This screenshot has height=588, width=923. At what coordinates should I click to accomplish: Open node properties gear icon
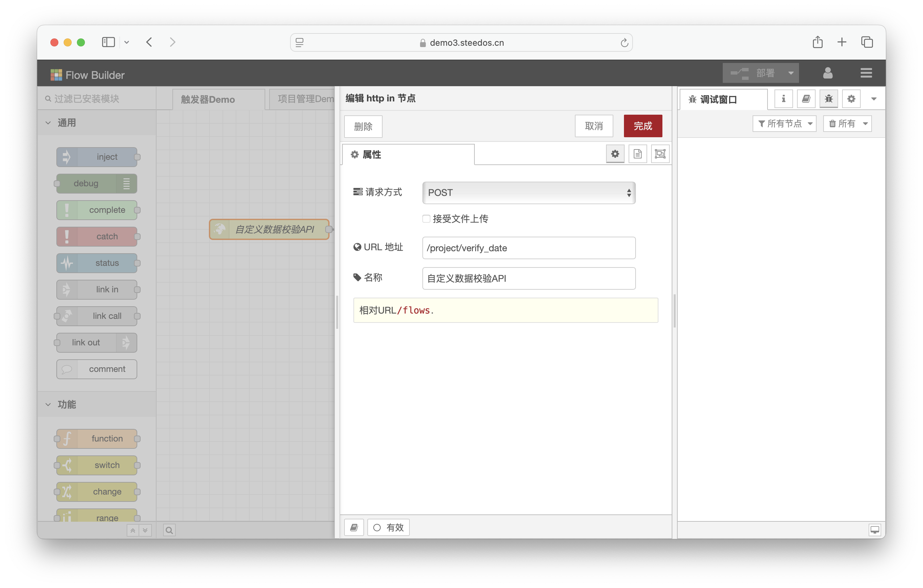pyautogui.click(x=615, y=154)
